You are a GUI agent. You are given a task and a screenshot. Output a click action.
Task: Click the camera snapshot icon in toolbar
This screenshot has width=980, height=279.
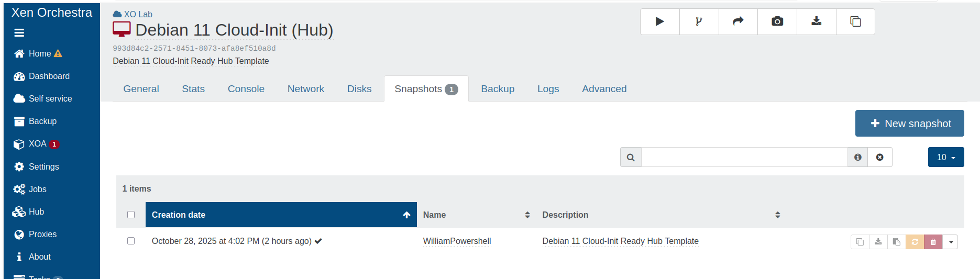click(x=777, y=21)
